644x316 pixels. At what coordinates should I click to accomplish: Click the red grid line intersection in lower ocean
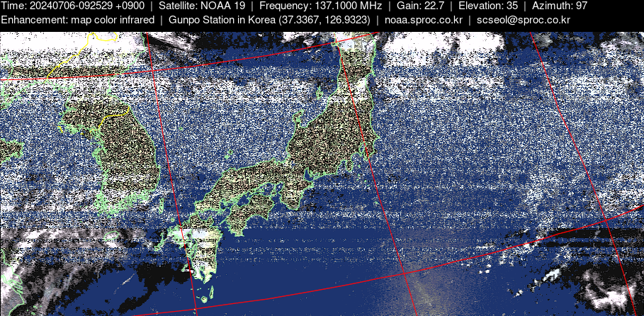click(x=403, y=273)
